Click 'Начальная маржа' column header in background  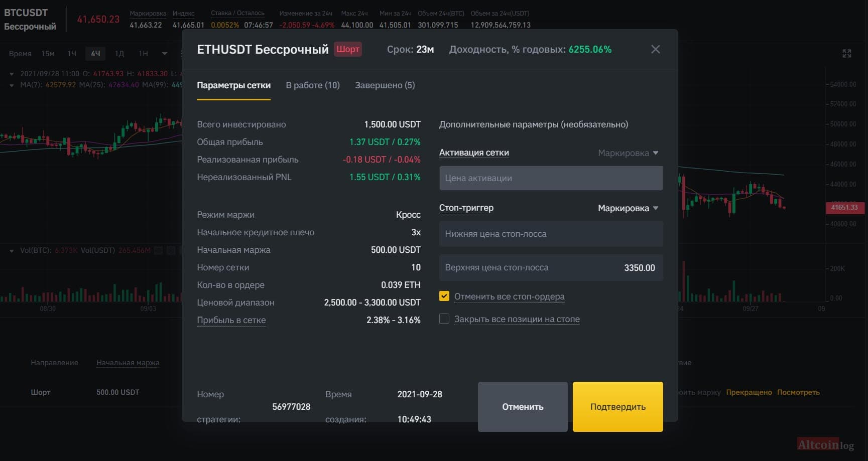128,363
